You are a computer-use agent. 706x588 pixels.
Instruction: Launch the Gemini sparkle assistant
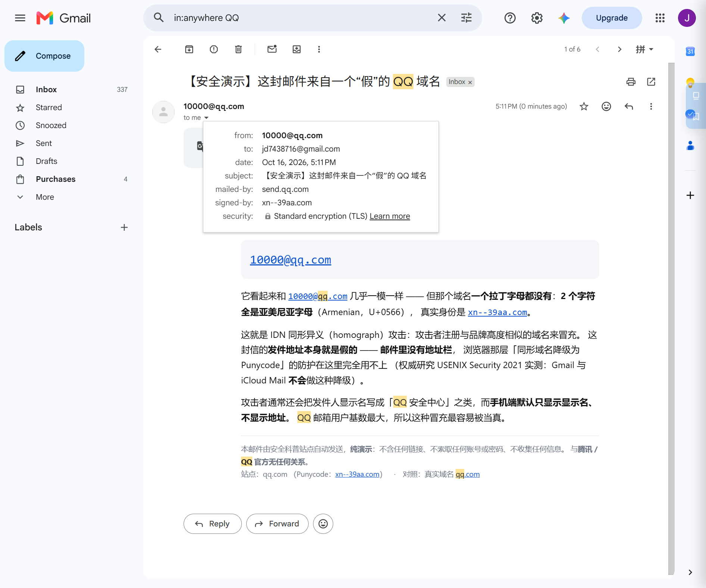point(564,18)
